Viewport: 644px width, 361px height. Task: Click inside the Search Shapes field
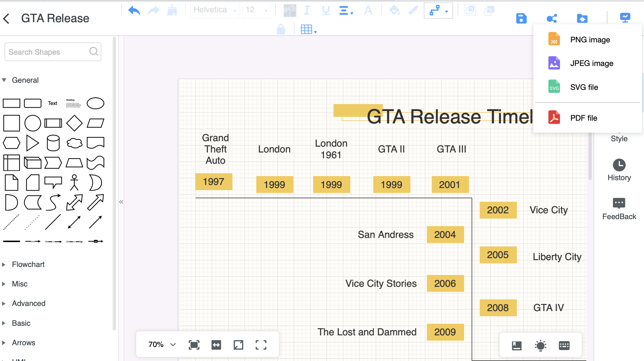(53, 52)
